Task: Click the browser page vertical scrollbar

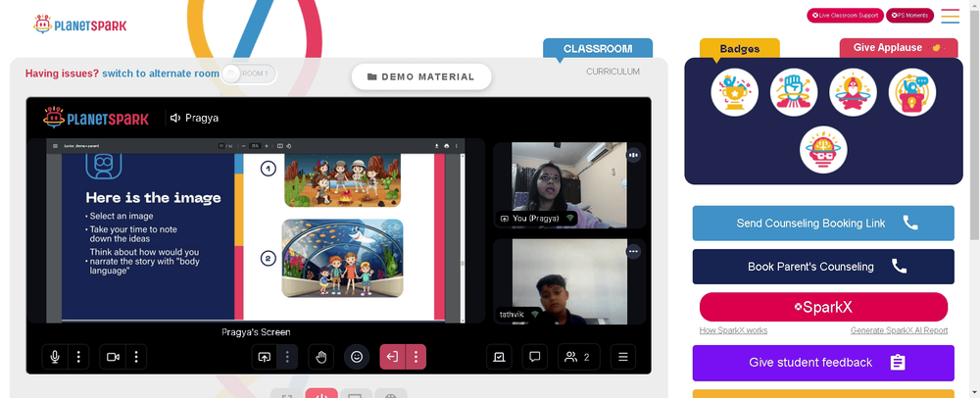Action: [974, 124]
